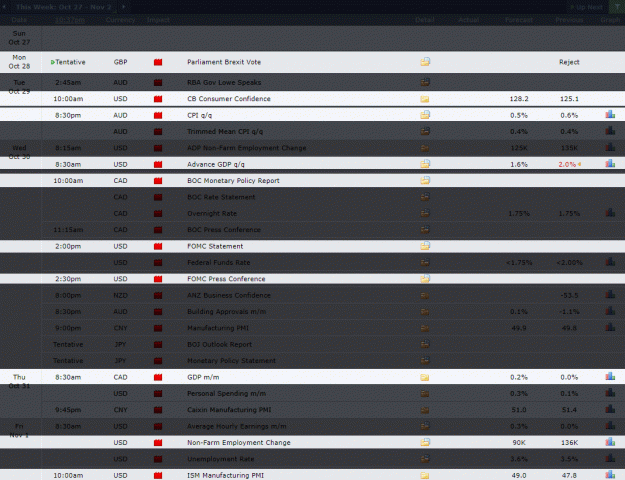
Task: Click the 10:37pm time column header
Action: click(69, 20)
